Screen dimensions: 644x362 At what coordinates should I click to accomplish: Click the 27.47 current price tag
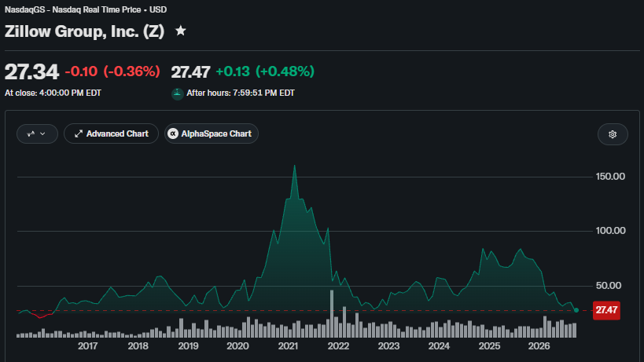coord(606,310)
